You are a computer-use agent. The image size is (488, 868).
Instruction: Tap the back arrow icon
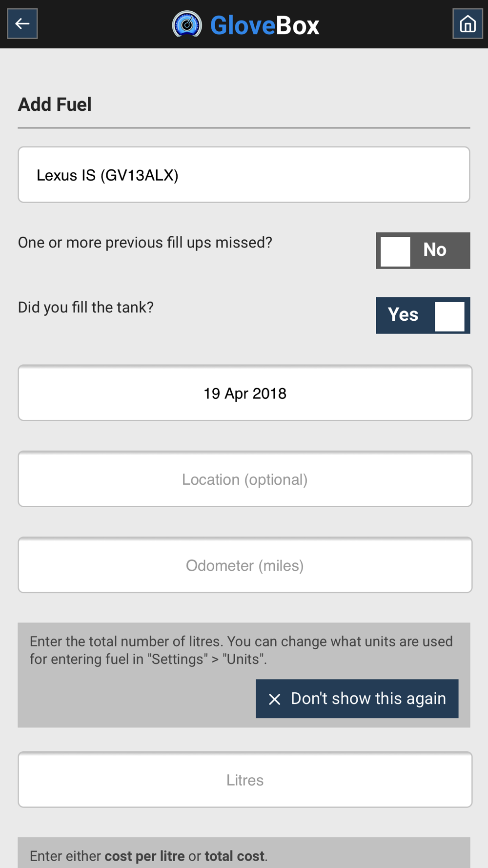(x=22, y=23)
